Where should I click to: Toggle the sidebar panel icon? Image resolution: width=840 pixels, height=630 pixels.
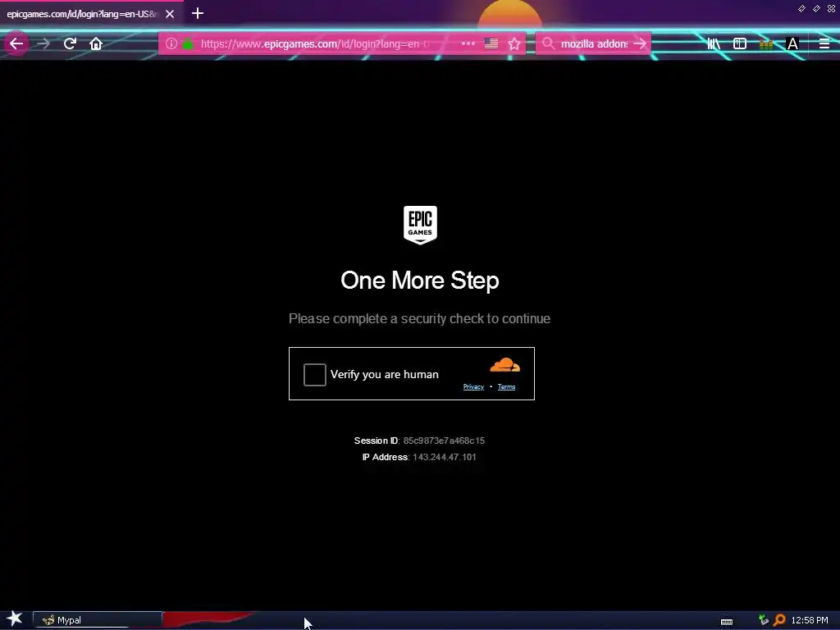pyautogui.click(x=740, y=44)
